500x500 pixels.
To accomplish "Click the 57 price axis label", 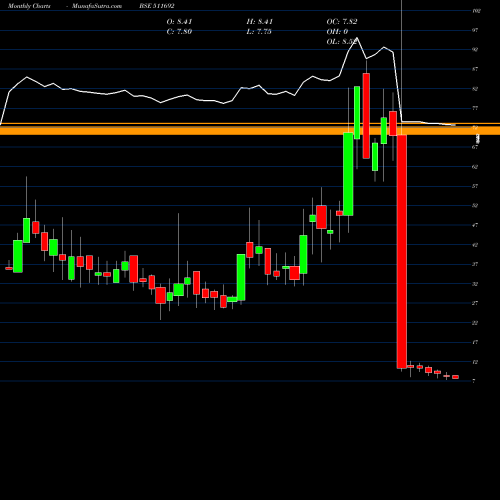I will click(475, 186).
